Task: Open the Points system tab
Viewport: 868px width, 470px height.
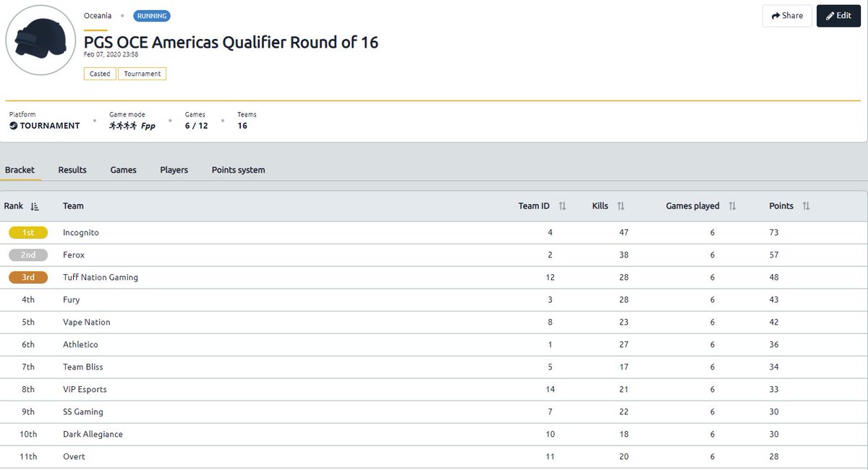Action: (238, 170)
